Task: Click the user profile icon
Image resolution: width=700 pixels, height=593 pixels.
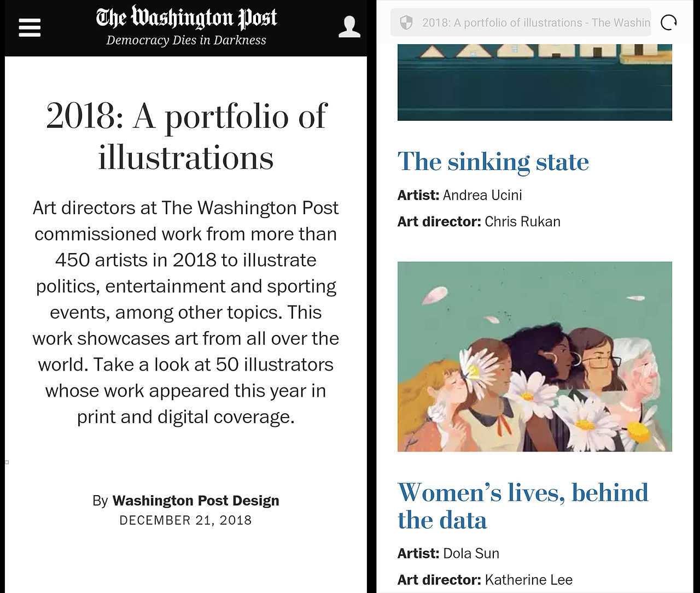Action: pyautogui.click(x=349, y=27)
